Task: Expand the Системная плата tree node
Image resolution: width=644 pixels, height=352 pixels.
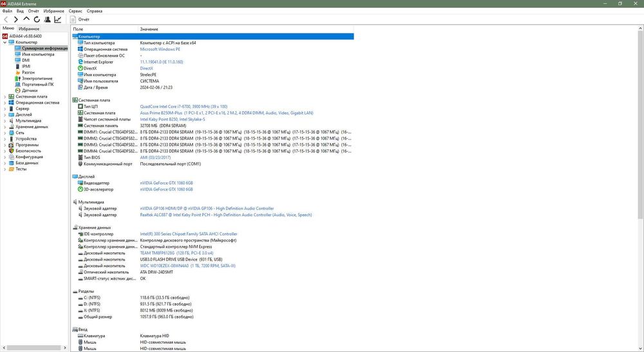Action: coord(5,97)
